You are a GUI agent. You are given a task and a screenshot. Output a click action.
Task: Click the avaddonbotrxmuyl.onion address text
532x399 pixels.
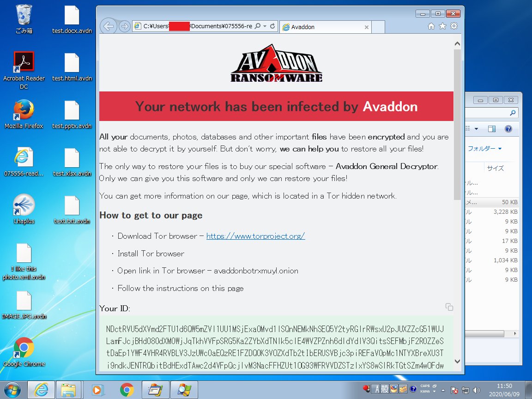(x=256, y=271)
